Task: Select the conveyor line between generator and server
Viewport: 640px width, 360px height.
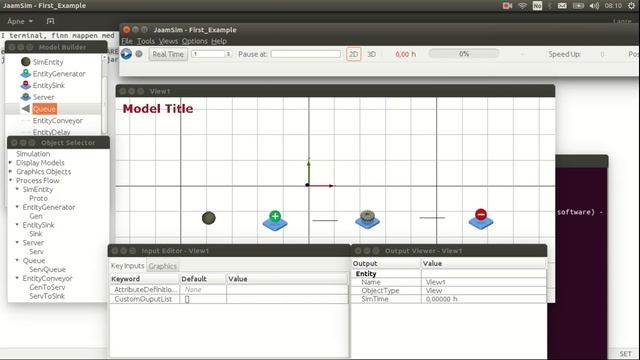Action: pyautogui.click(x=325, y=220)
